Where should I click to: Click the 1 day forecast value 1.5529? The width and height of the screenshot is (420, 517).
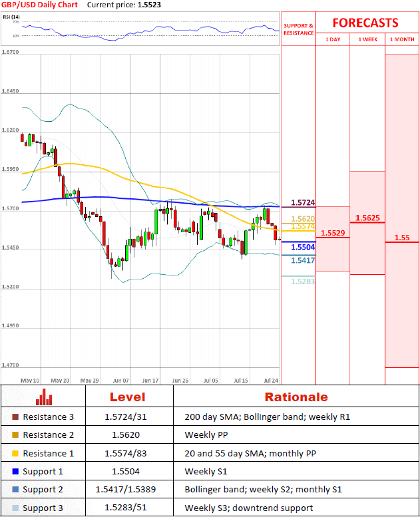tap(333, 233)
